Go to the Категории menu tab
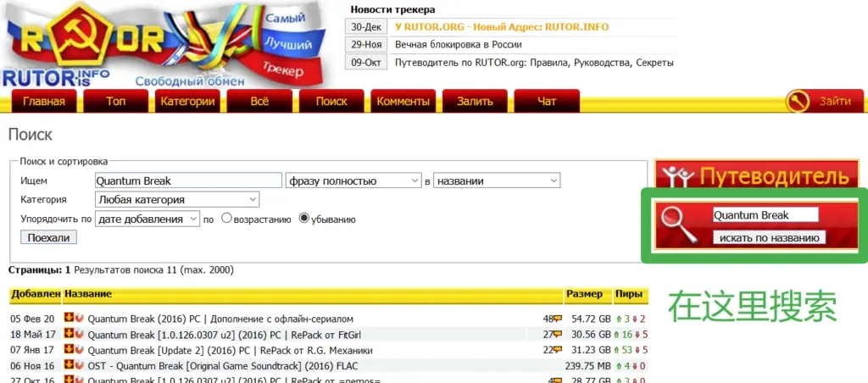 coord(187,102)
